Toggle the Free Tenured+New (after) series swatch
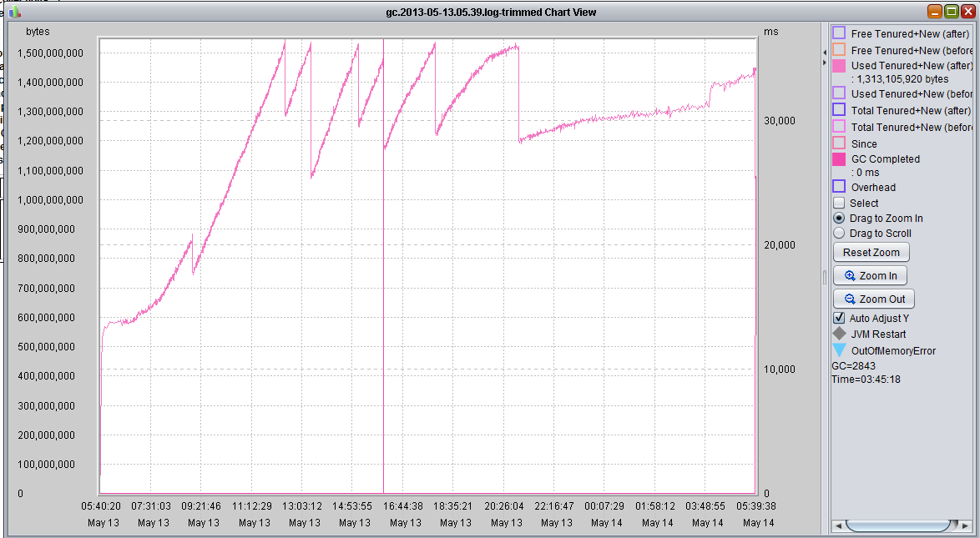The width and height of the screenshot is (980, 538). (x=839, y=33)
